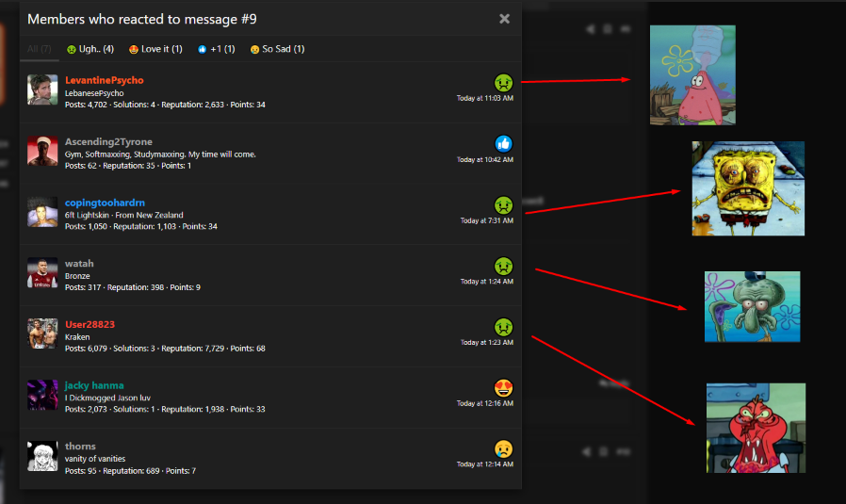Open watah's profile link
This screenshot has width=846, height=504.
pos(79,264)
